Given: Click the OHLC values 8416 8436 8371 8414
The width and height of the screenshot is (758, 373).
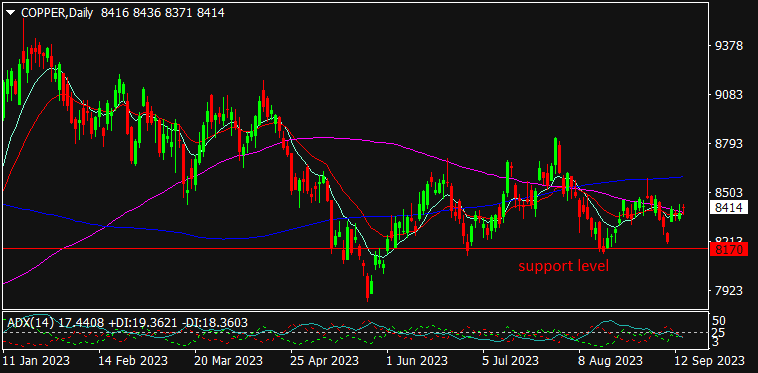Looking at the screenshot, I should pyautogui.click(x=162, y=13).
